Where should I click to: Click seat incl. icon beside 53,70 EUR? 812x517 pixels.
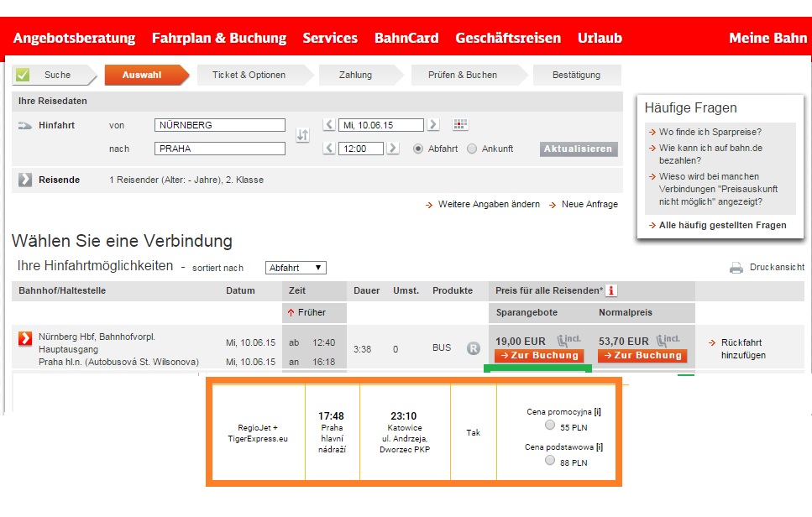pos(668,340)
